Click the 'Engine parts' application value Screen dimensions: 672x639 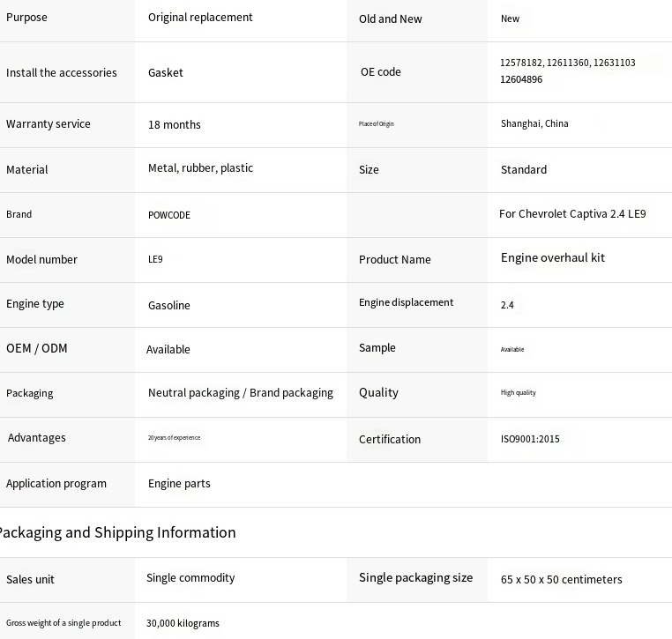[179, 484]
